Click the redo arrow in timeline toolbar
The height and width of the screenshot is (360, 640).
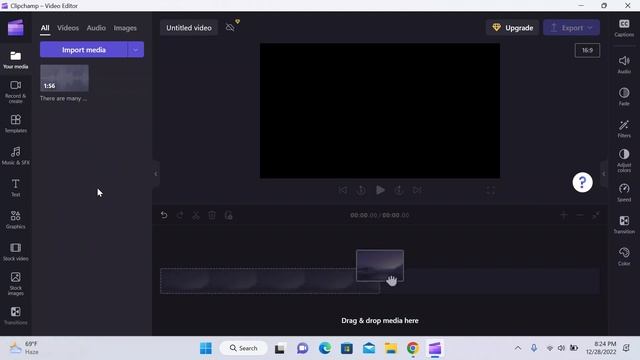pos(180,215)
